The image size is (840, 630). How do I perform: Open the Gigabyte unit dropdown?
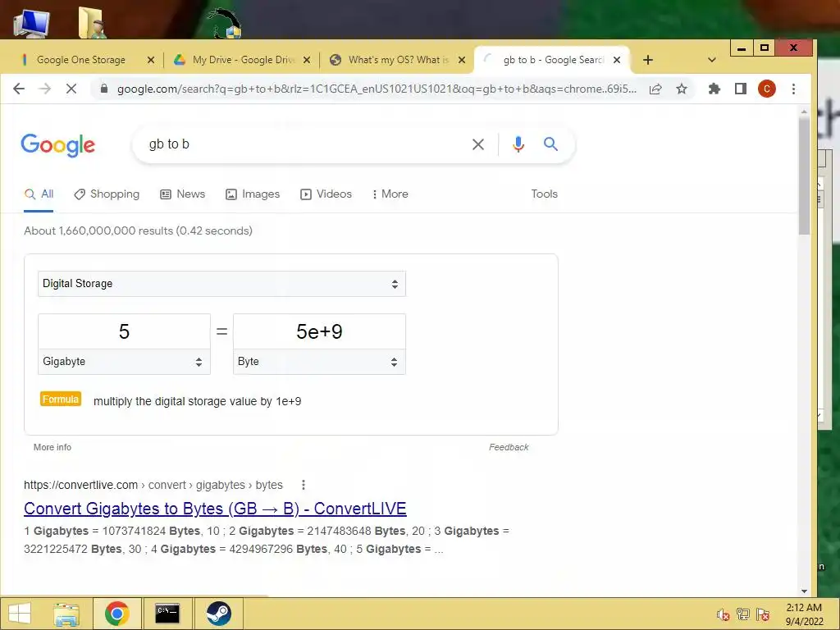click(124, 362)
